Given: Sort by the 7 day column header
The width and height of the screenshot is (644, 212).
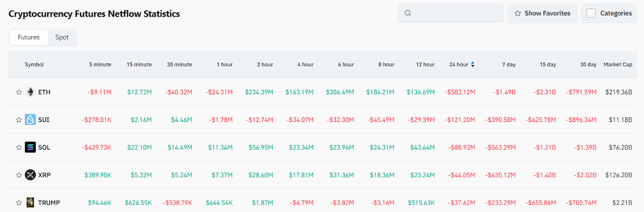Looking at the screenshot, I should (x=508, y=65).
